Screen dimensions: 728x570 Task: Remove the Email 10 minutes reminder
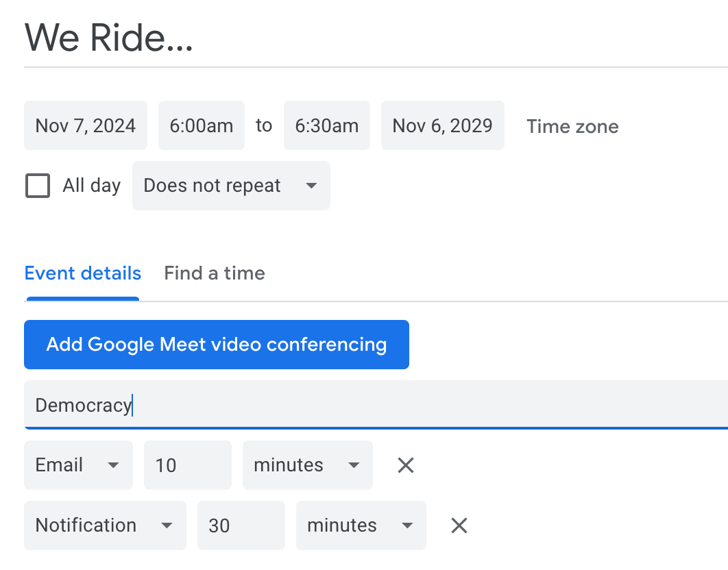tap(406, 466)
